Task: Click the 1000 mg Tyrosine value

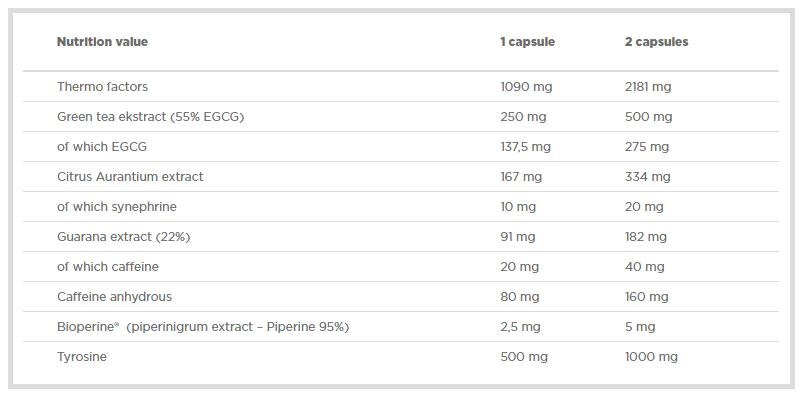Action: click(651, 357)
